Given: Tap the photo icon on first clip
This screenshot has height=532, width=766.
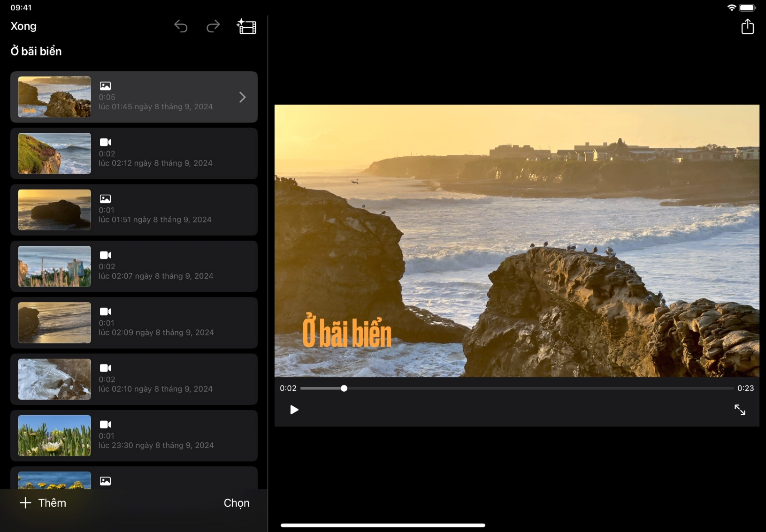Looking at the screenshot, I should point(105,86).
